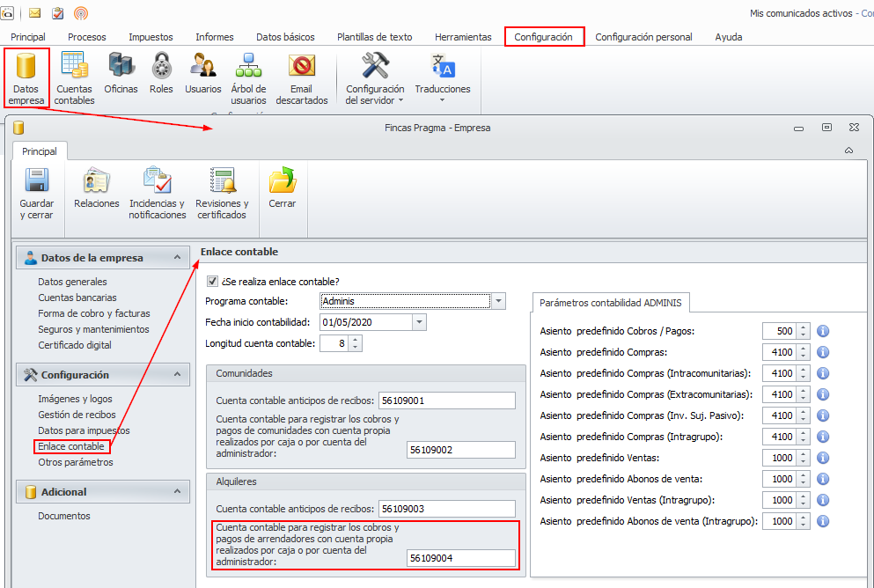Click the envelope icon in the top bar
Image resolution: width=874 pixels, height=588 pixels.
pyautogui.click(x=34, y=13)
